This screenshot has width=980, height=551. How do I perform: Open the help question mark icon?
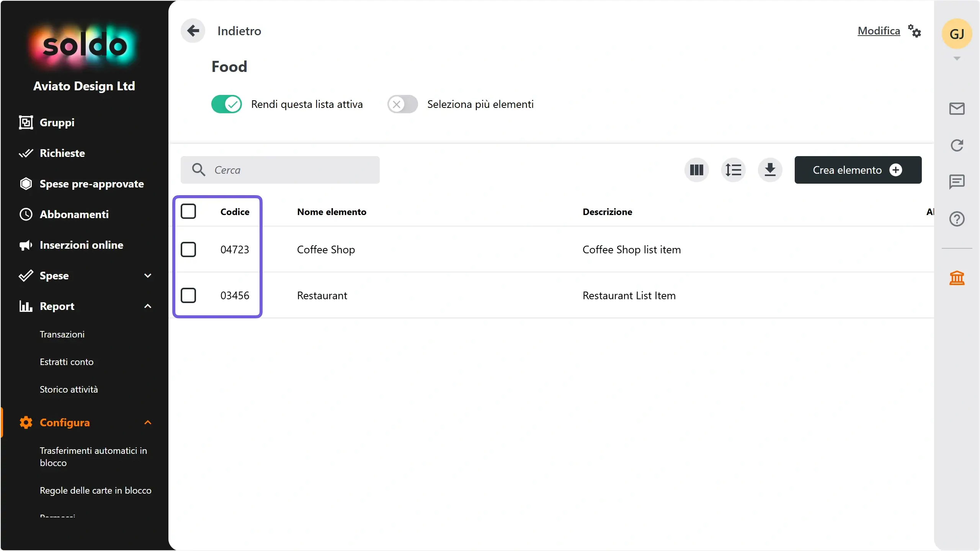[x=957, y=219]
